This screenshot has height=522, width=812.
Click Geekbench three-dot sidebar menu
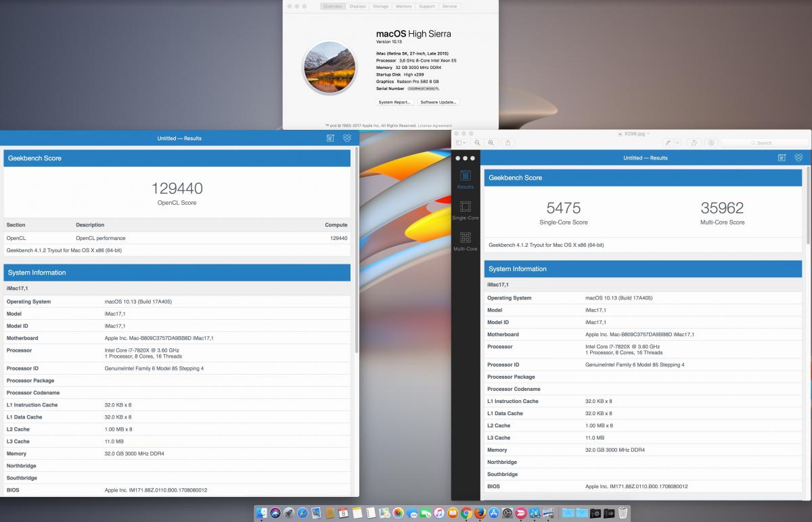click(x=466, y=158)
